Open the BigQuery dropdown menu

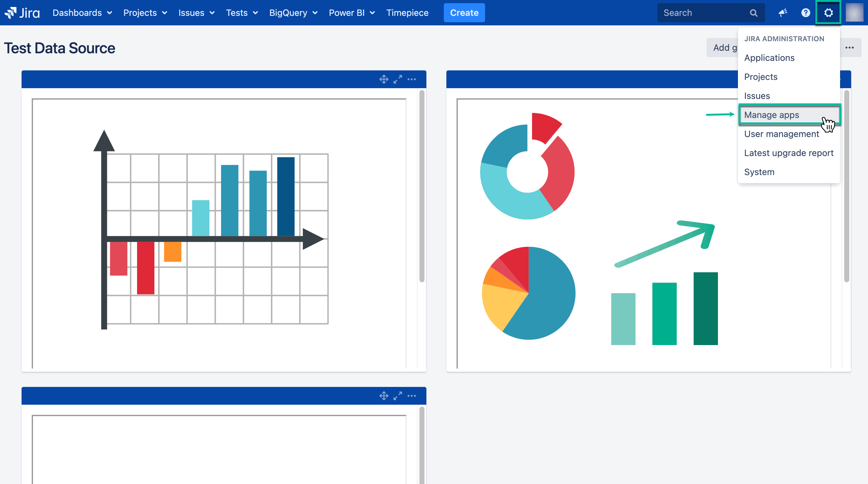(293, 13)
